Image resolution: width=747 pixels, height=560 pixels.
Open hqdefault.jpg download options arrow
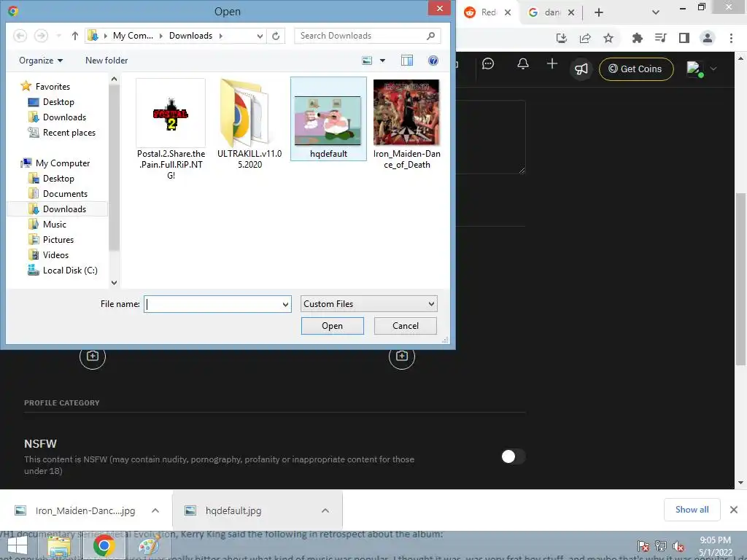(x=325, y=510)
